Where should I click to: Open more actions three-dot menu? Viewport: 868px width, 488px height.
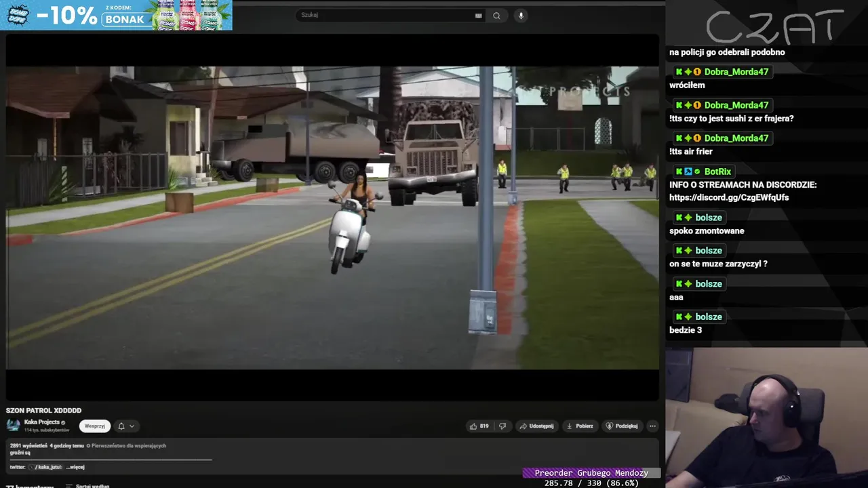(652, 426)
